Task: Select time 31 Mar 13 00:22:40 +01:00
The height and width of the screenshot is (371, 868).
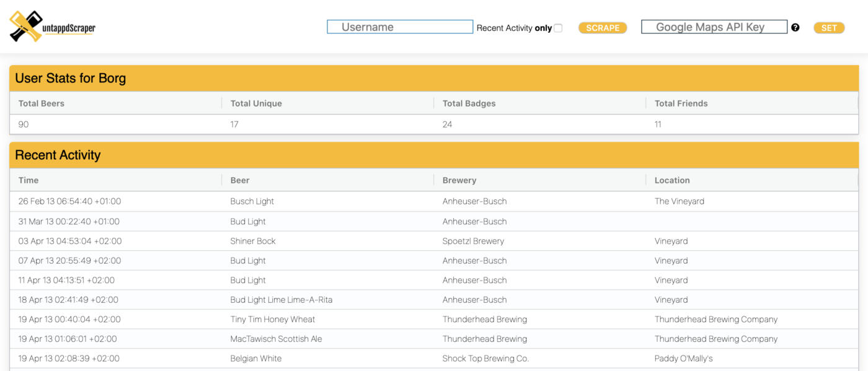Action: coord(69,222)
